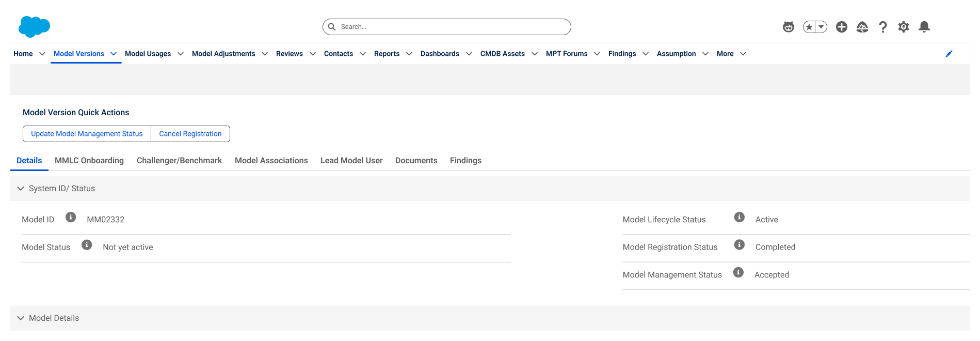Screen dimensions: 980x341
Task: Open the Dashboards nav tab
Action: pyautogui.click(x=440, y=54)
